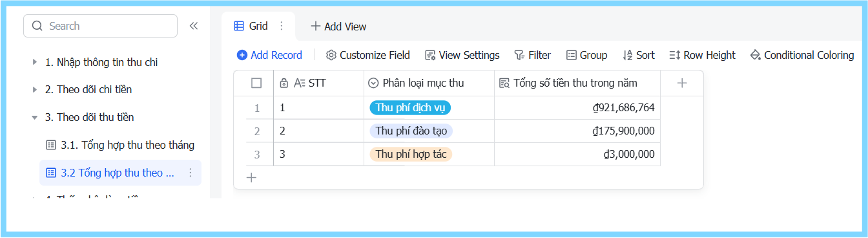
Task: Open more options for the 3.2 sheet
Action: click(x=191, y=173)
